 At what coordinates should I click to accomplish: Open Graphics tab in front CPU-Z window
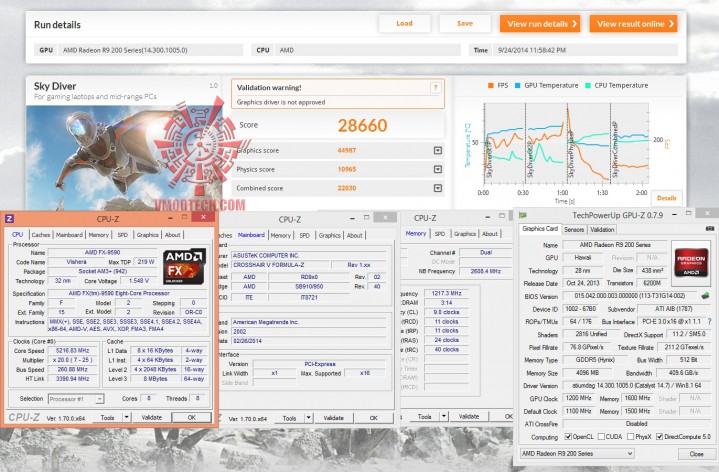point(147,235)
